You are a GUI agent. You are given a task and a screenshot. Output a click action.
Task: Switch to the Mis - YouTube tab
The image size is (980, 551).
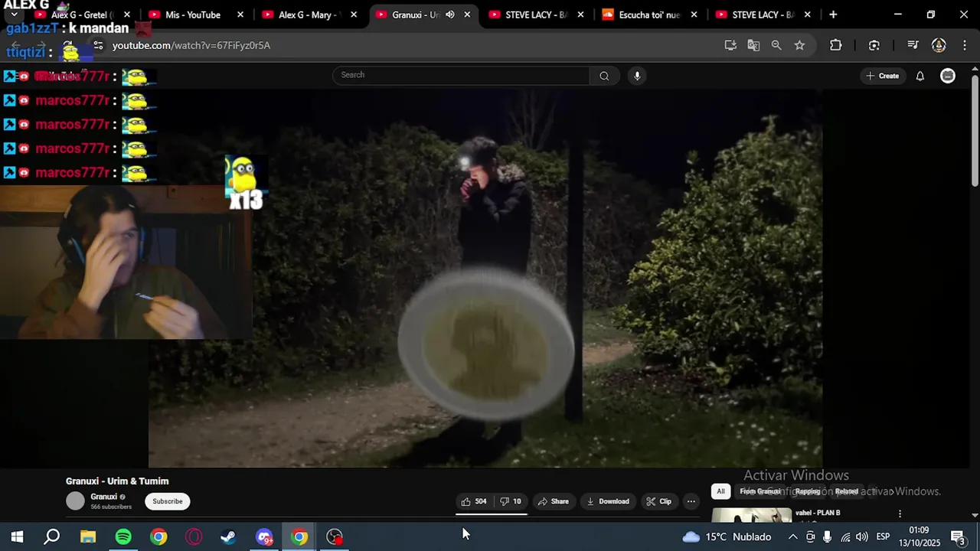pos(193,15)
